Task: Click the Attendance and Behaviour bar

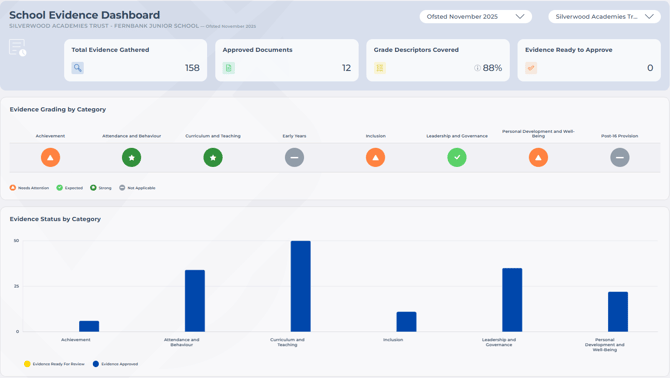Action: point(195,301)
